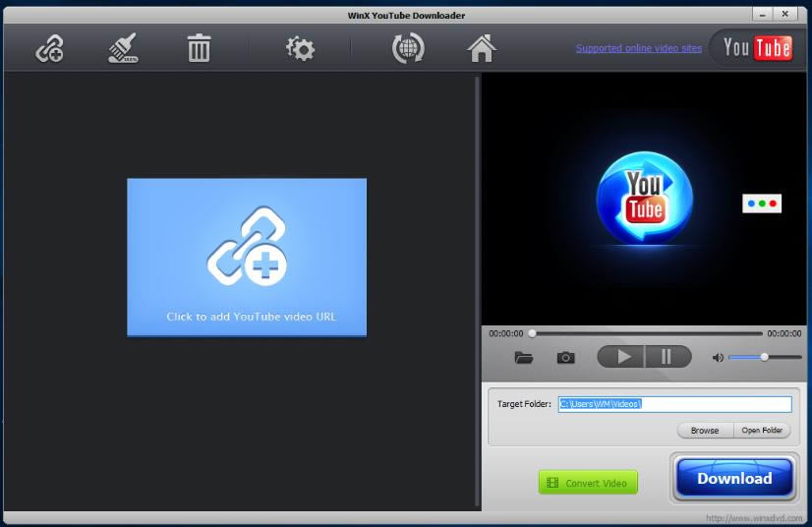
Task: Click the Open Folder button
Action: pyautogui.click(x=762, y=431)
